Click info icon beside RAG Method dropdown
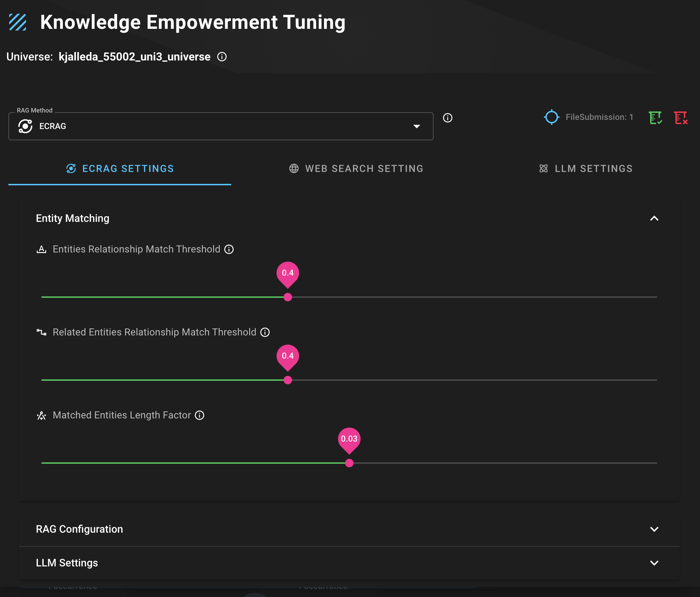This screenshot has height=597, width=700. pos(447,118)
